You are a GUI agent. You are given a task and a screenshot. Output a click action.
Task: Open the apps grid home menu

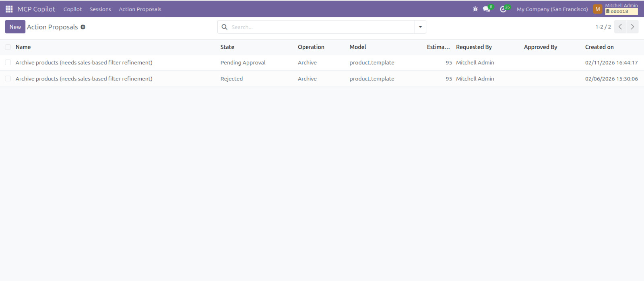[9, 9]
